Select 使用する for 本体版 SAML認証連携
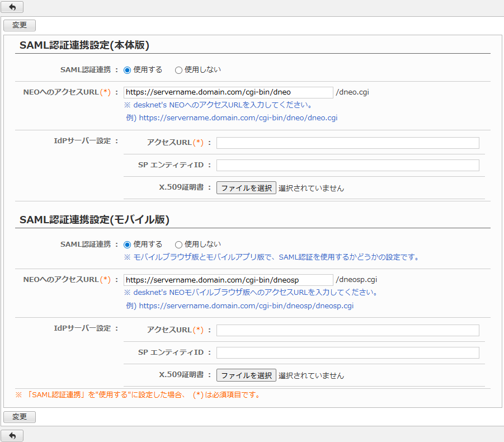 point(128,70)
